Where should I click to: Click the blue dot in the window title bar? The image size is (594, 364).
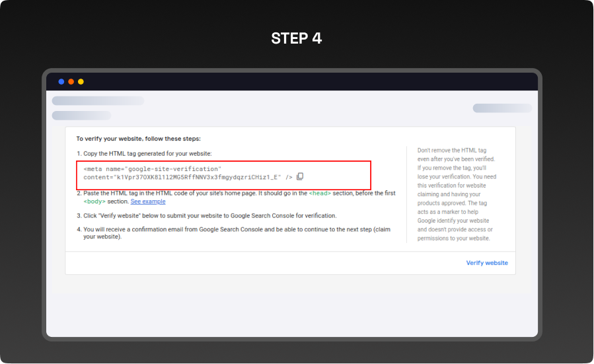tap(61, 82)
